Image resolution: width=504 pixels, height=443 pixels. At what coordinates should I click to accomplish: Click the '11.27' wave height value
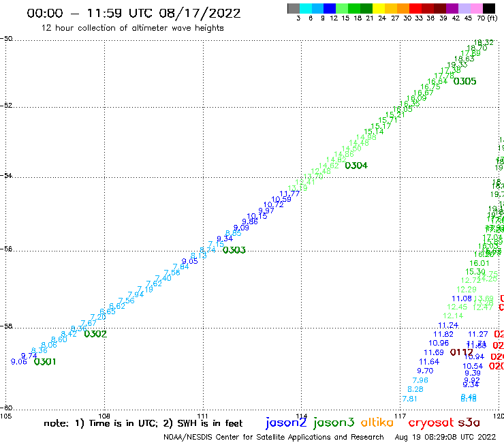(478, 334)
